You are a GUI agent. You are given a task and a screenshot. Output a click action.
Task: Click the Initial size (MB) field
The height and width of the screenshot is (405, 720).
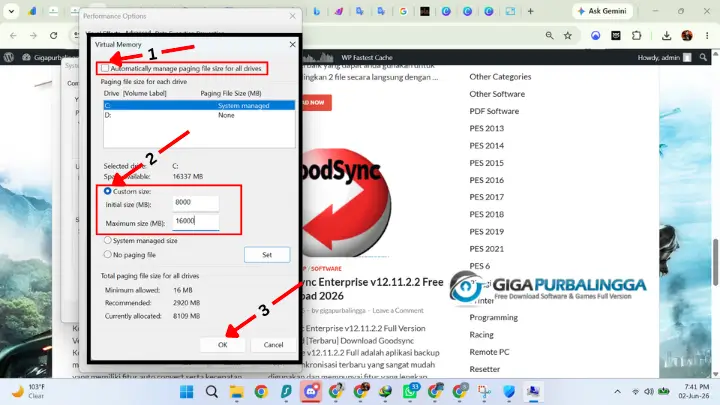(196, 202)
